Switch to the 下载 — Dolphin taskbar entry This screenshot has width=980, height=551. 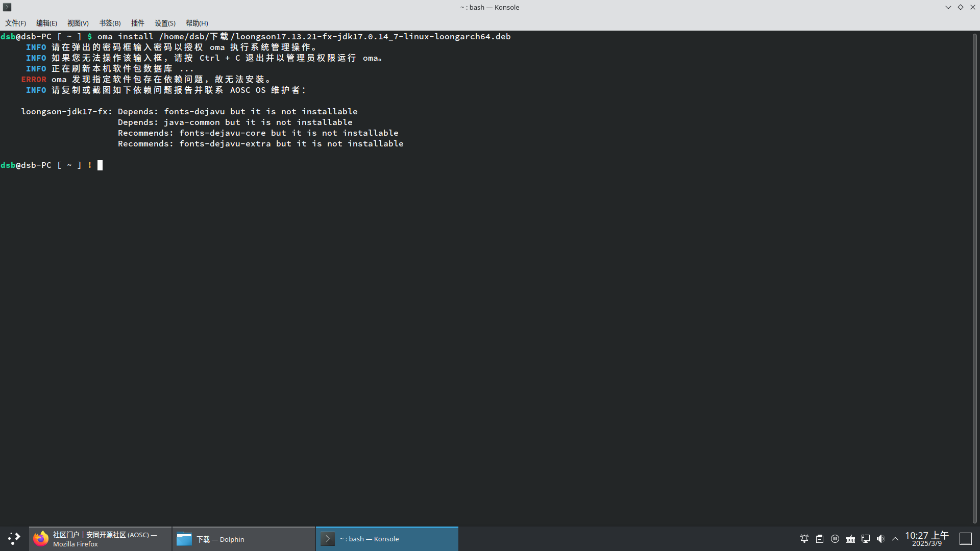pos(244,539)
